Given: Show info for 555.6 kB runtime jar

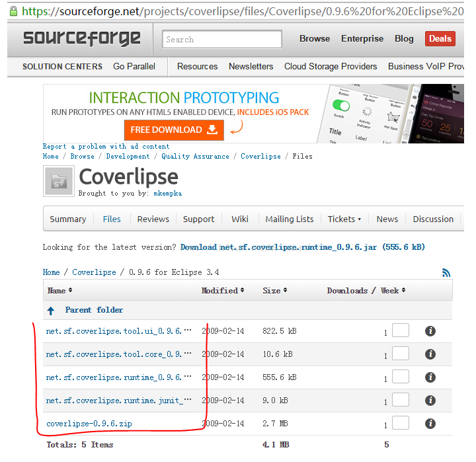Looking at the screenshot, I should point(430,377).
